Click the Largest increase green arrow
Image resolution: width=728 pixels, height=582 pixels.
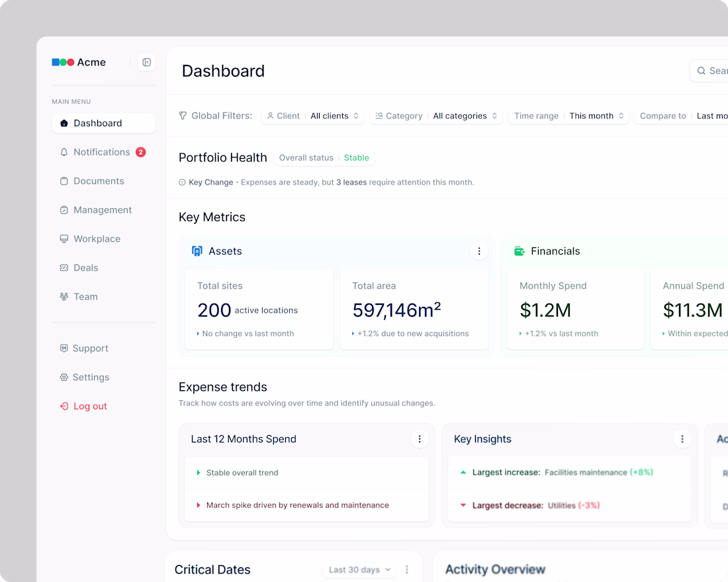tap(463, 472)
